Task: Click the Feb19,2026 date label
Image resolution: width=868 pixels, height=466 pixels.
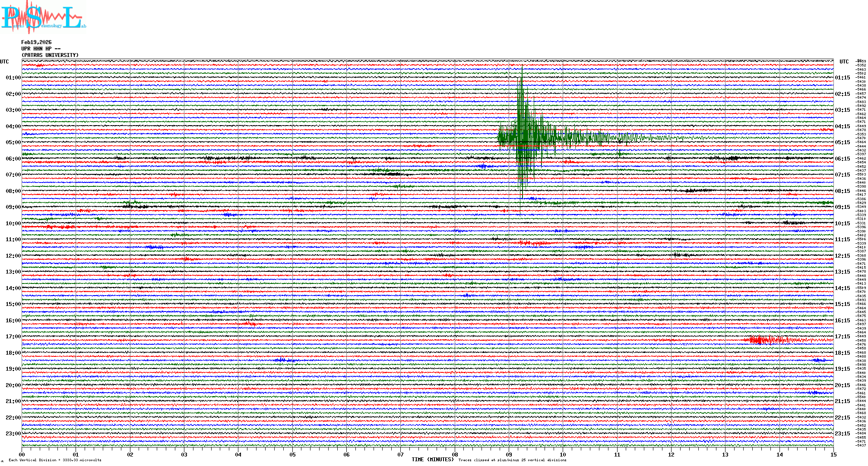Action: pos(36,42)
